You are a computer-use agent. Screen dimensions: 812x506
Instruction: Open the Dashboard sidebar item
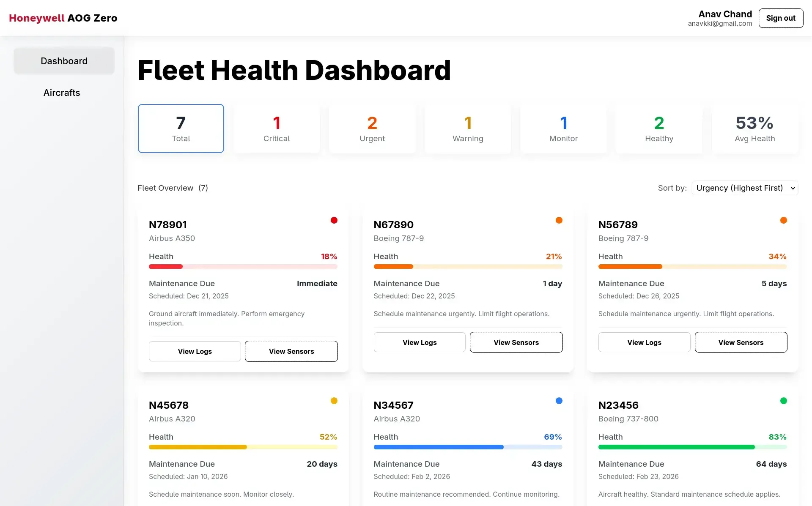click(64, 61)
